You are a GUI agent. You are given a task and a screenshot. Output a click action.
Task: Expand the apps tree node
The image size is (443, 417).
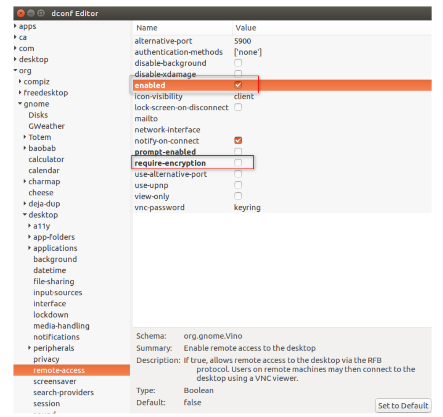tap(15, 26)
